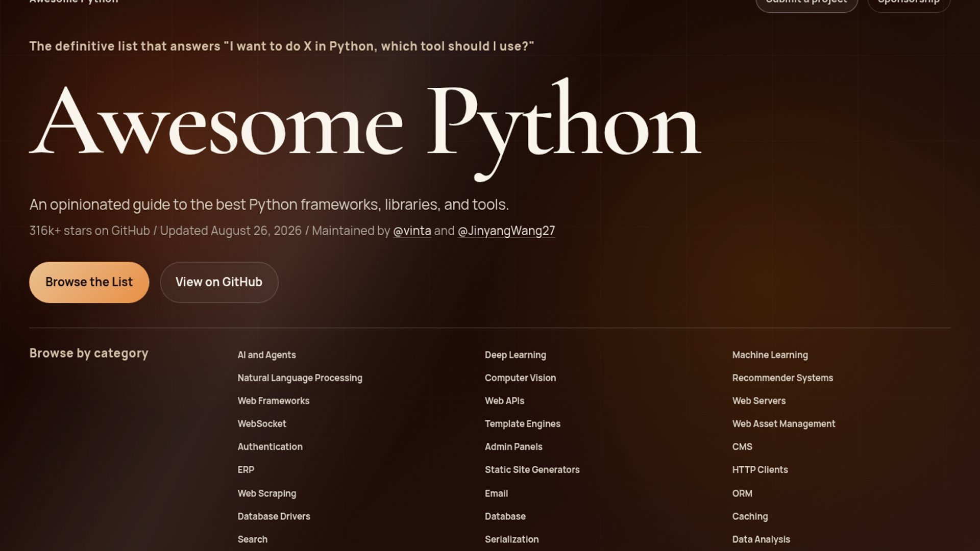Click the 'Browse by category' heading
Viewport: 980px width, 551px height.
pyautogui.click(x=89, y=354)
